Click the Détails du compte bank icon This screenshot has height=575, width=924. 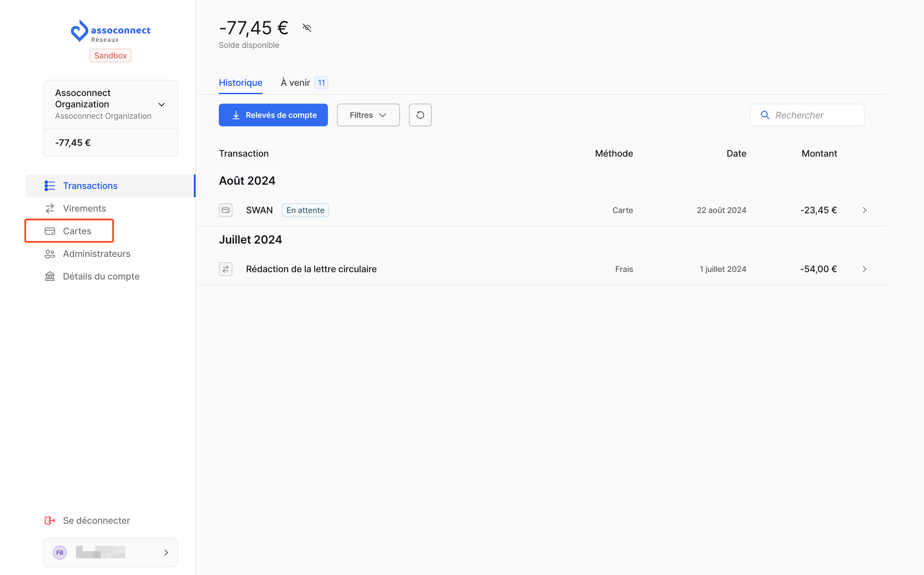click(x=50, y=276)
